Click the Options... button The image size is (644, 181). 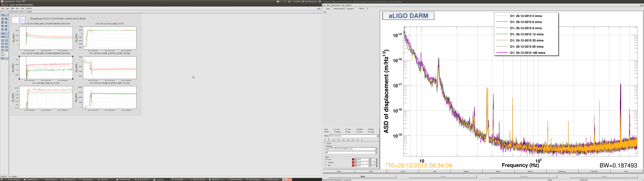tap(467, 171)
